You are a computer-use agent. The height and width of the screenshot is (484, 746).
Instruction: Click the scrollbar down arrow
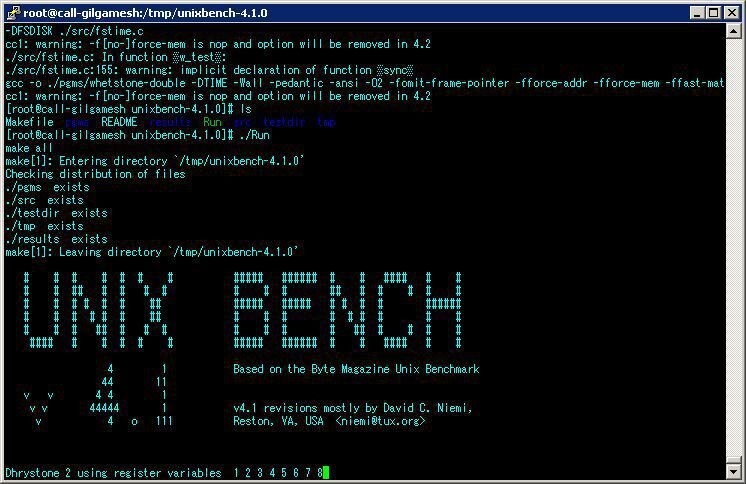pos(733,472)
